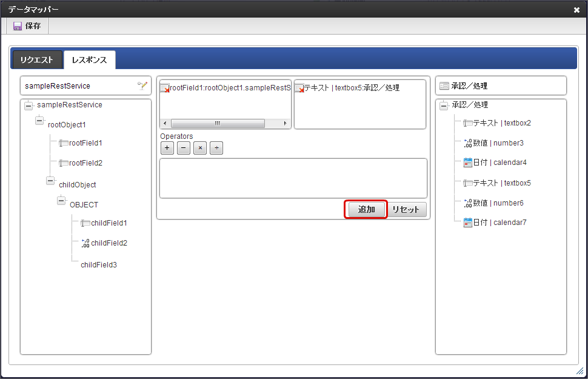Collapse the OBJECT node
This screenshot has height=379, width=588.
[61, 201]
